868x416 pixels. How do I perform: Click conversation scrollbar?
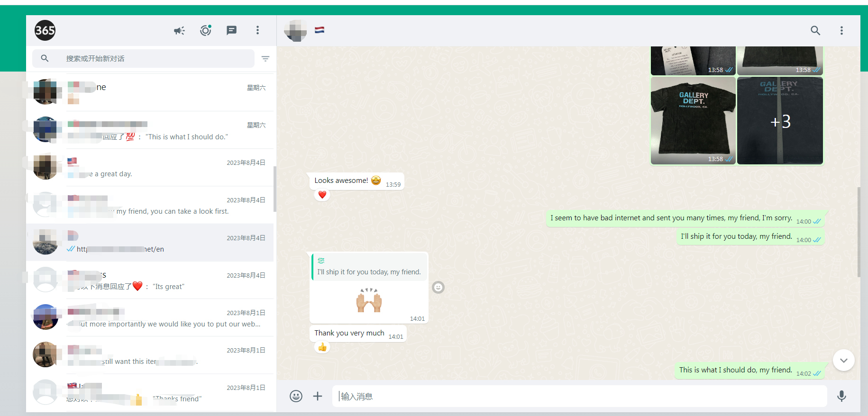pos(859,232)
